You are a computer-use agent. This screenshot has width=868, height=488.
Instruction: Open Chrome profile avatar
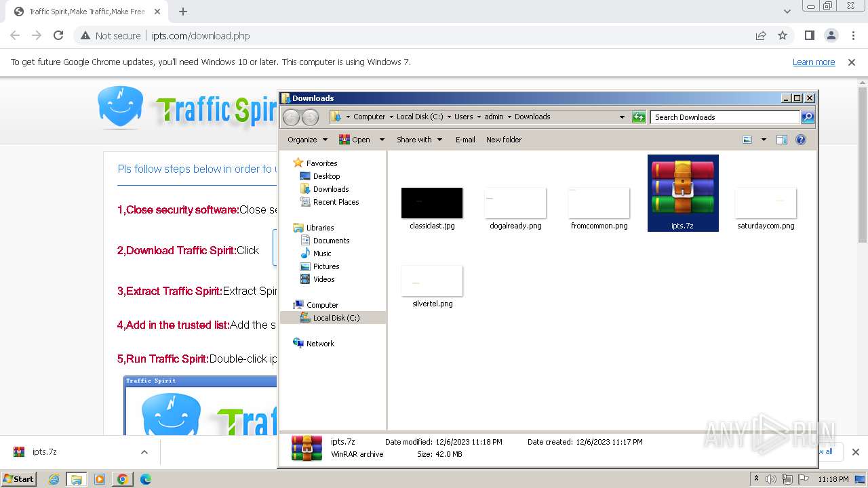tap(831, 35)
